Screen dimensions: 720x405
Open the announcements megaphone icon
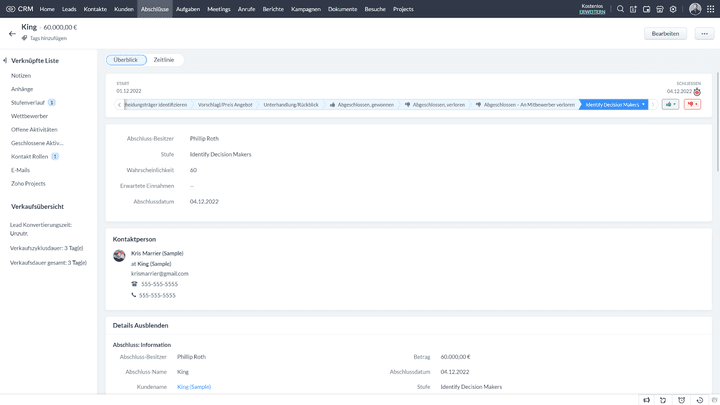coord(647,399)
